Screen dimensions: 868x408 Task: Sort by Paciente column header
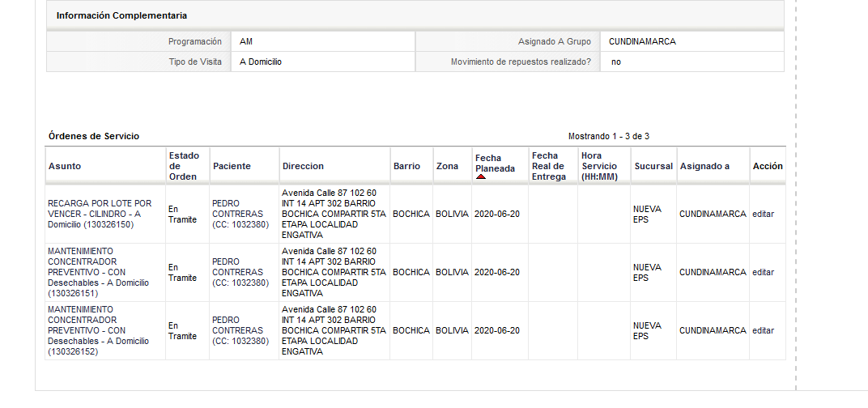point(232,166)
